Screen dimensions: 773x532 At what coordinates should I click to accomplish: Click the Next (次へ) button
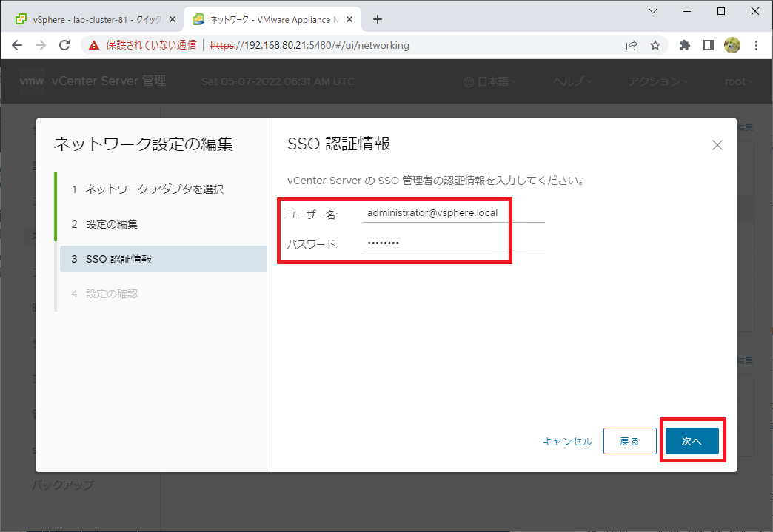coord(692,441)
